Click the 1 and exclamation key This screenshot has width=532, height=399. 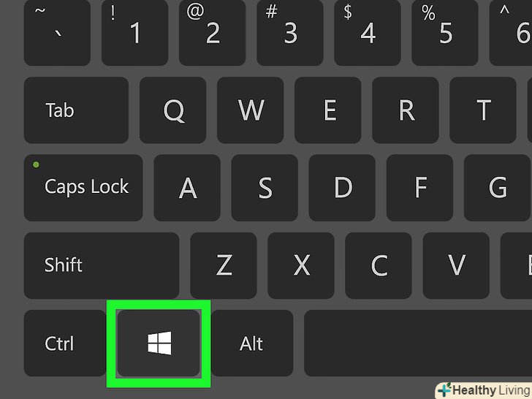[x=134, y=33]
